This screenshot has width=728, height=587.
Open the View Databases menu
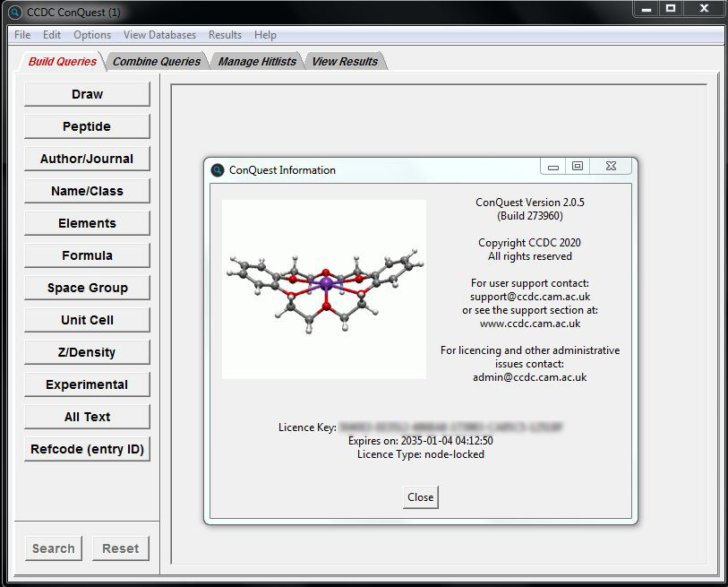[x=158, y=35]
